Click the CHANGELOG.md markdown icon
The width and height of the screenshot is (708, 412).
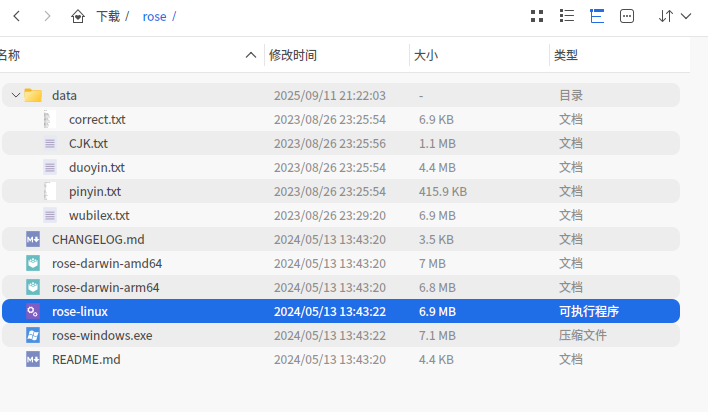[33, 239]
